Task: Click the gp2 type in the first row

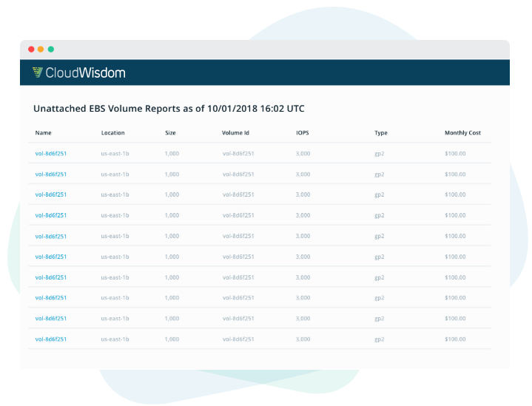Action: pos(380,154)
